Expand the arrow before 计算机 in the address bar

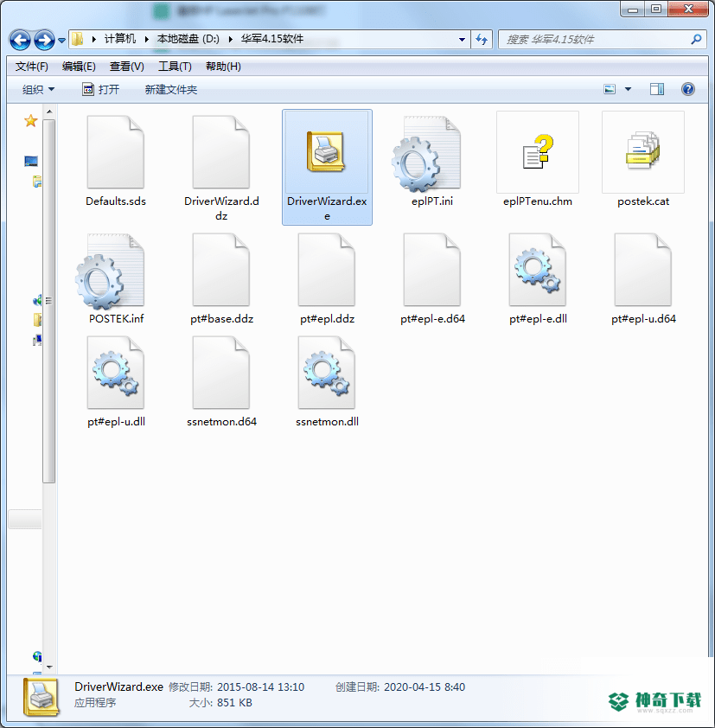pyautogui.click(x=94, y=40)
